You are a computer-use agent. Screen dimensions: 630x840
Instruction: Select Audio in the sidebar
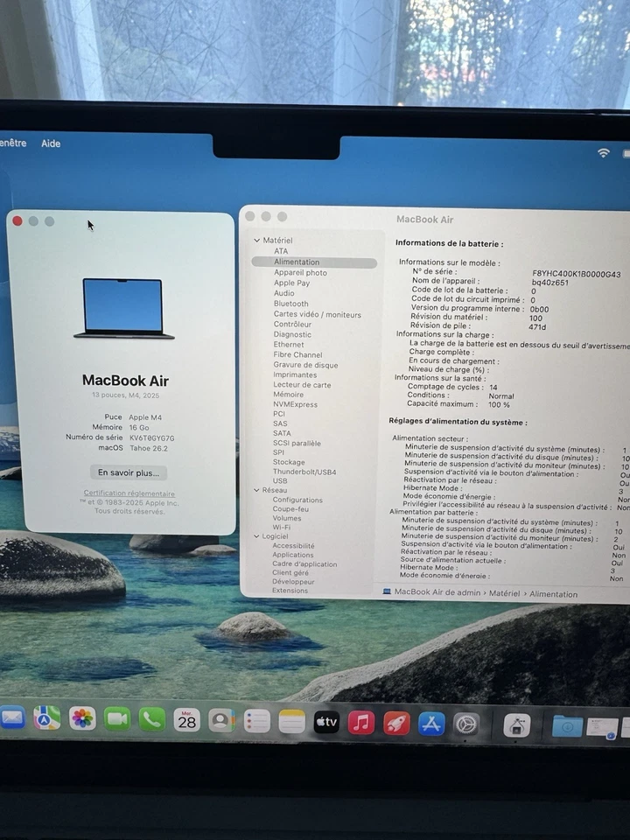[x=283, y=293]
